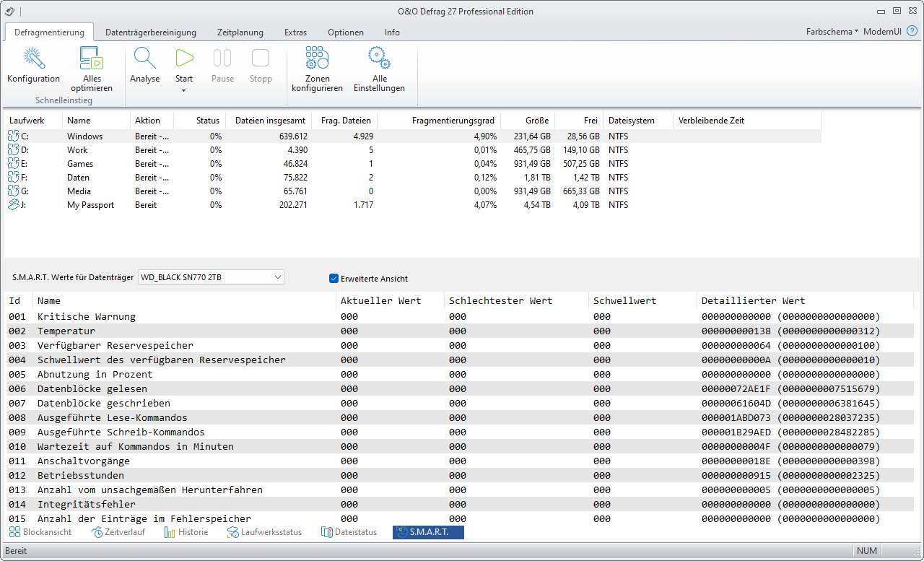Select the Daten drive name
The image size is (924, 561).
coord(79,178)
